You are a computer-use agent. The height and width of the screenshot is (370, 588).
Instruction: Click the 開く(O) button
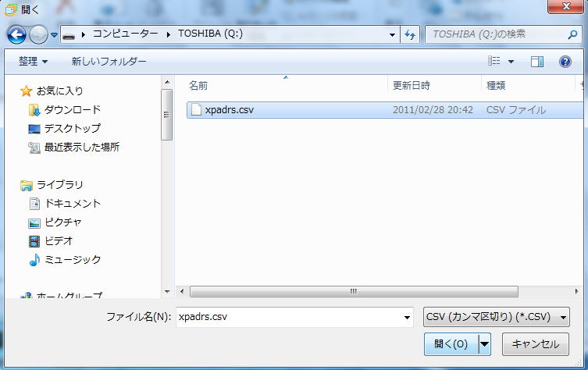click(451, 343)
